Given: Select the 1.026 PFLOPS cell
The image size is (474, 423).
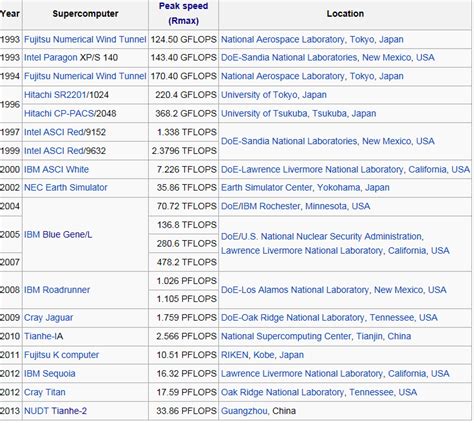Looking at the screenshot, I should pos(184,281).
